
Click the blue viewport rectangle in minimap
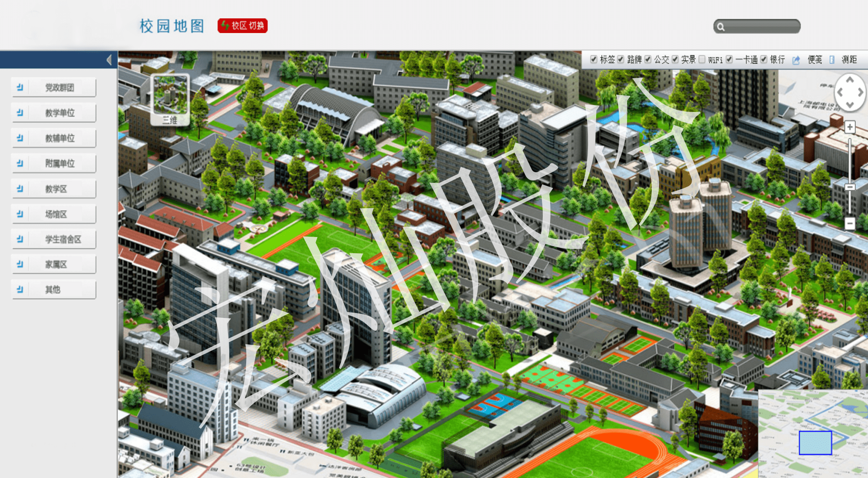(x=815, y=443)
